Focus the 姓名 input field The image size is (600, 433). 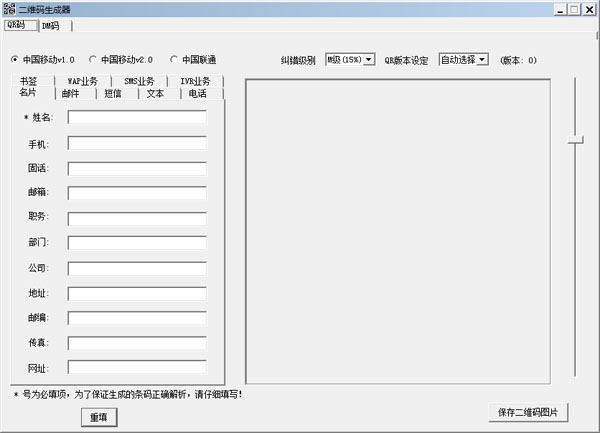pyautogui.click(x=137, y=117)
